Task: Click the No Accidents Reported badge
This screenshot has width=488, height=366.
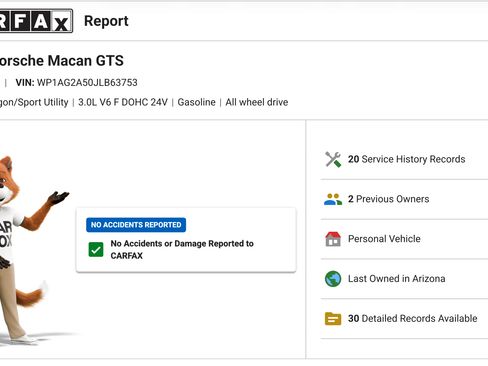Action: [x=136, y=225]
